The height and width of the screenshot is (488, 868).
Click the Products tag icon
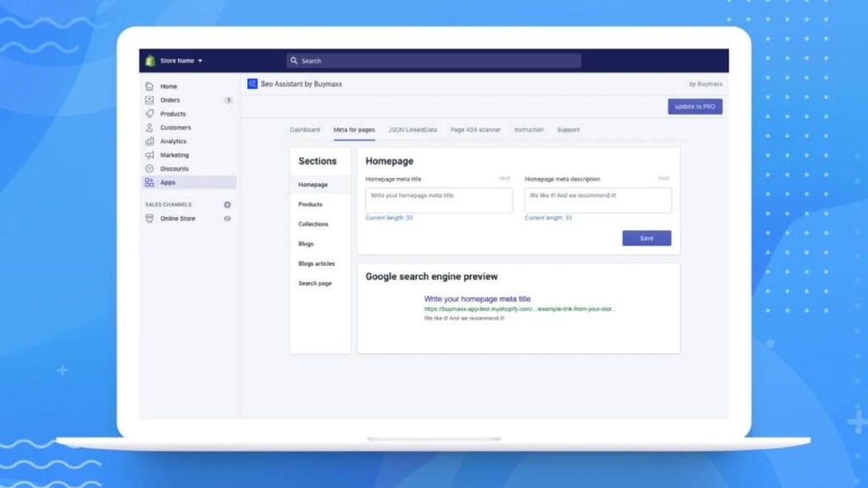pyautogui.click(x=149, y=114)
